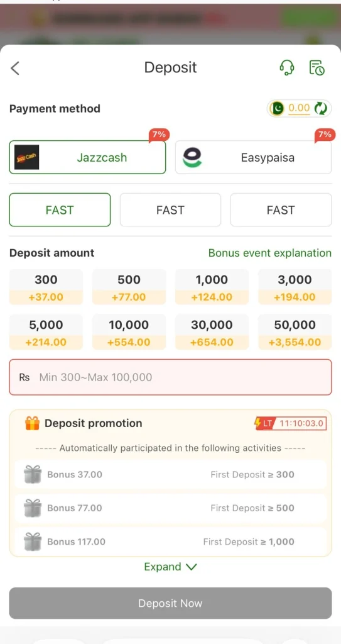Refresh the balance with green arrows icon

pos(320,108)
